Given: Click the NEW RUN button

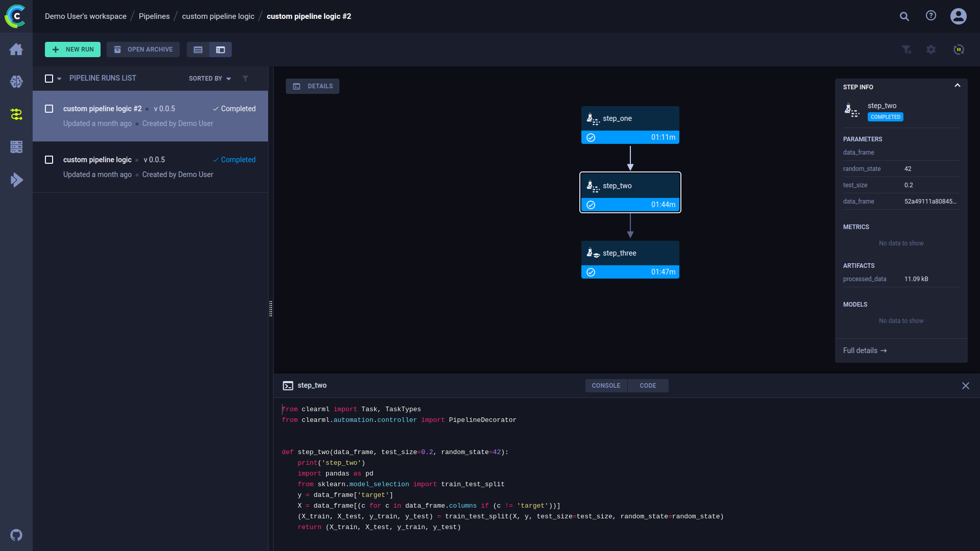Looking at the screenshot, I should pos(72,49).
